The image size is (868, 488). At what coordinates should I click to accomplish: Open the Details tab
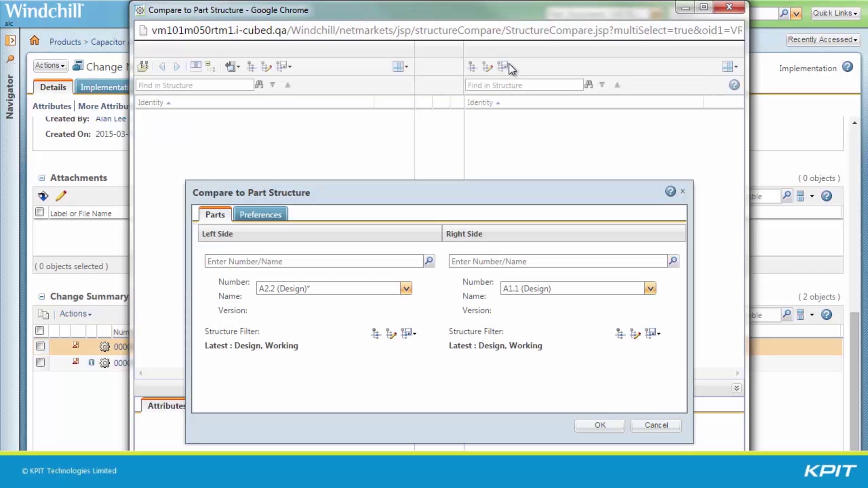[53, 87]
